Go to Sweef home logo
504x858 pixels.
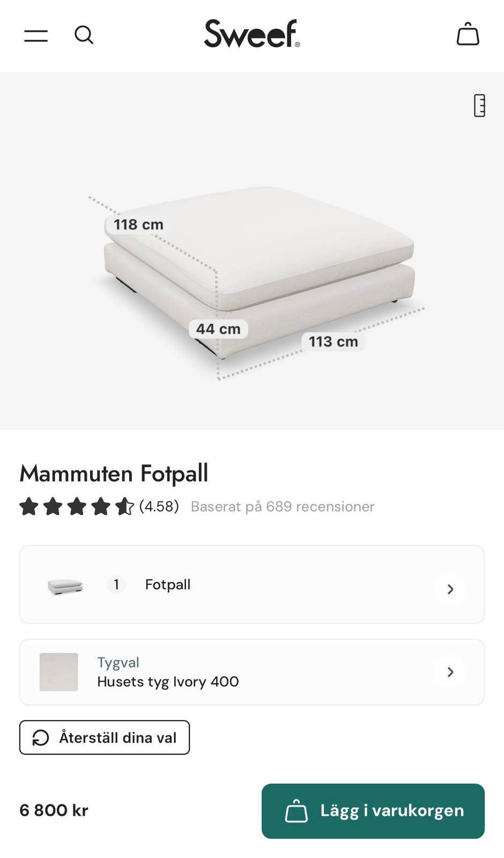tap(251, 34)
